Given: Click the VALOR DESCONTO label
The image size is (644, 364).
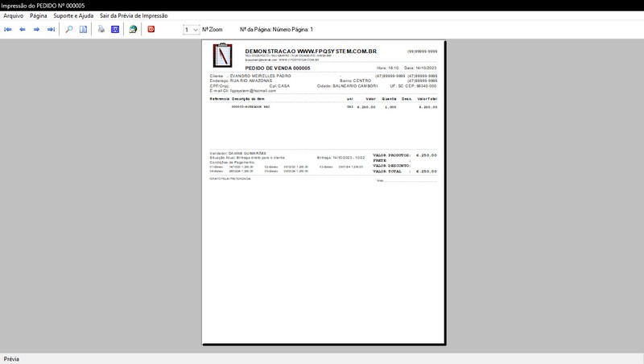Looking at the screenshot, I should (391, 166).
